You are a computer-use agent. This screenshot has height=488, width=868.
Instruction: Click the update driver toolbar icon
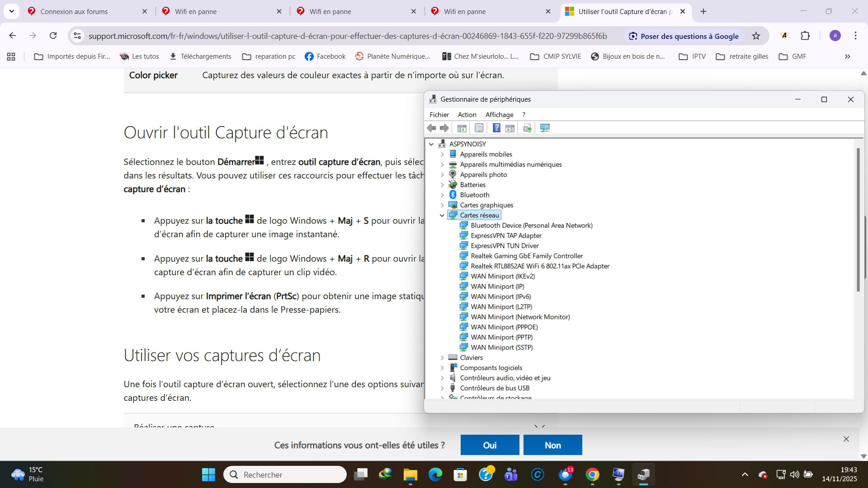click(527, 128)
